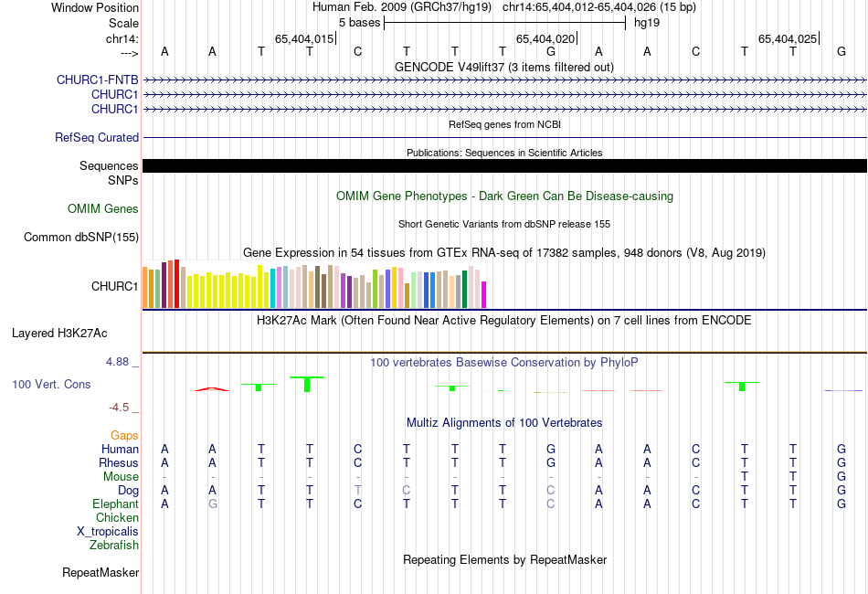The height and width of the screenshot is (594, 868).
Task: Click the hg19 scale label
Action: [x=647, y=23]
